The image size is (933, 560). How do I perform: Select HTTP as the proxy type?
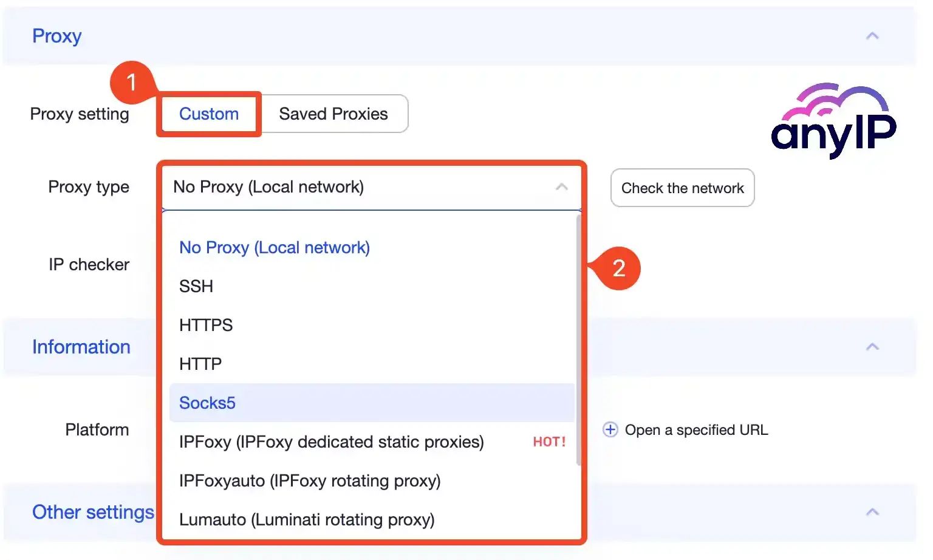pos(200,364)
